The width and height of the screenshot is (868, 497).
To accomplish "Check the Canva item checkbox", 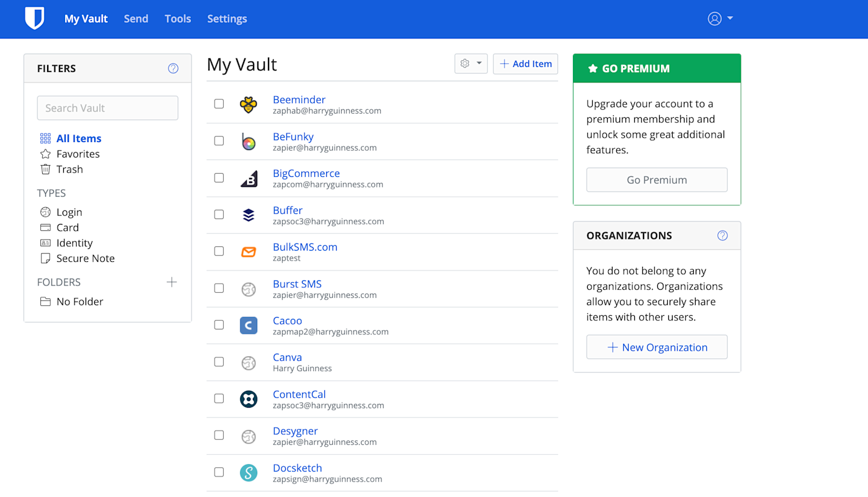I will pos(219,362).
